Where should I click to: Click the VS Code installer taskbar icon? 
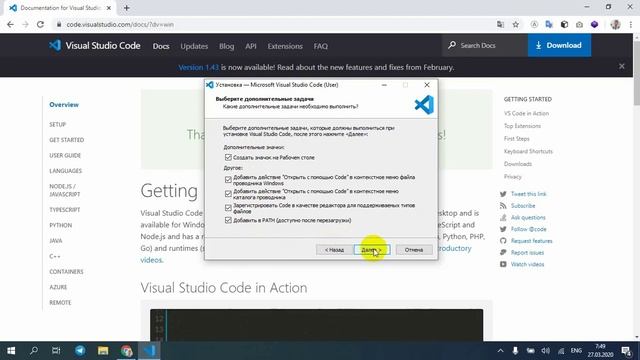149,351
